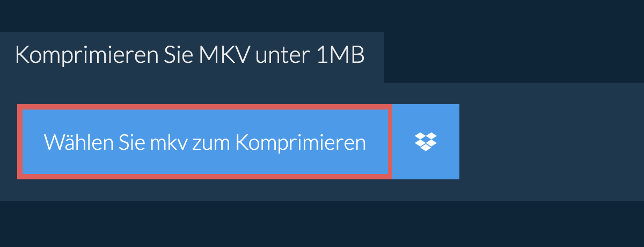The image size is (644, 247).
Task: Open the file chooser for MKV compression
Action: [205, 142]
